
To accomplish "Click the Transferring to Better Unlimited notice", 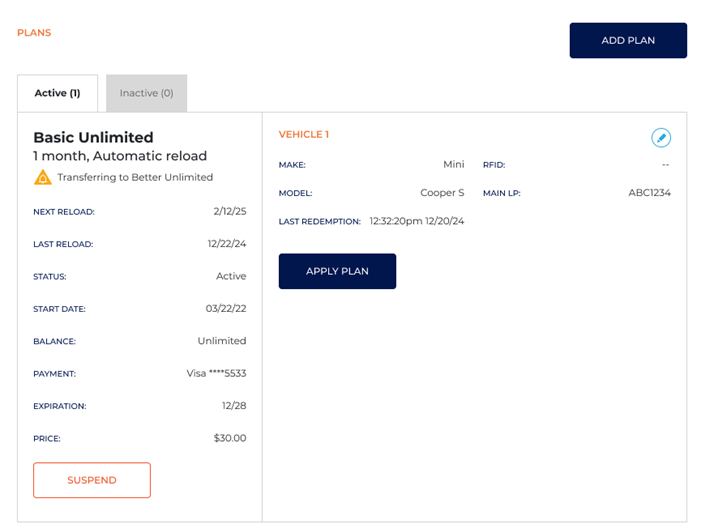I will click(x=135, y=178).
